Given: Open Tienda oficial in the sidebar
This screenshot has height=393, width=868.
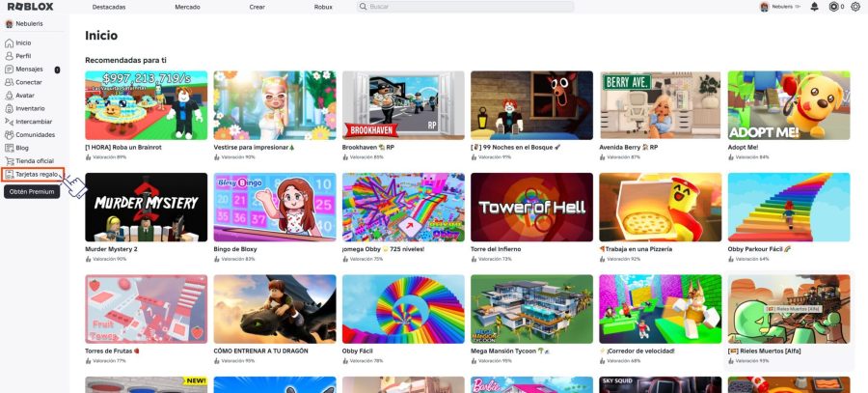Looking at the screenshot, I should tap(35, 160).
